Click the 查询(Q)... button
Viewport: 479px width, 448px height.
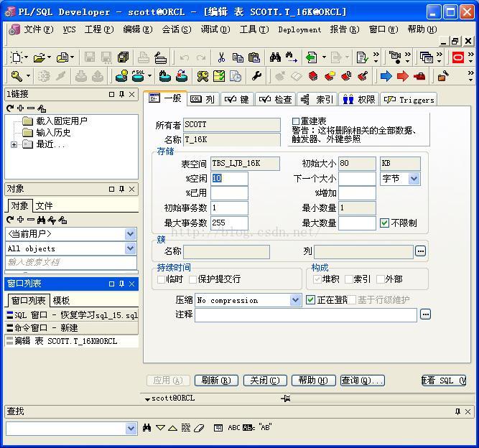coord(363,381)
